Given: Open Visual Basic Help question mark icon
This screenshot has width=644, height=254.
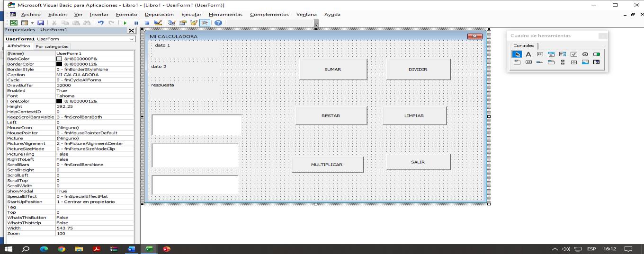Looking at the screenshot, I should tap(218, 23).
